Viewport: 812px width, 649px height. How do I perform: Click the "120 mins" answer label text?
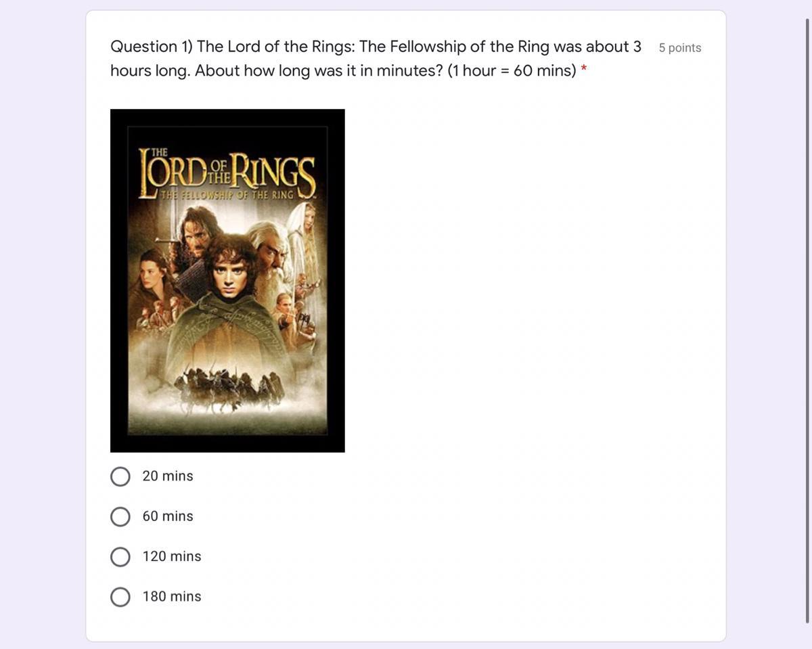tap(172, 556)
